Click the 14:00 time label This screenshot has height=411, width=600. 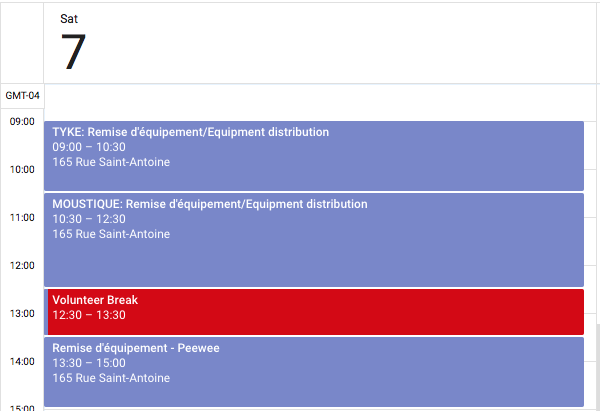(22, 361)
